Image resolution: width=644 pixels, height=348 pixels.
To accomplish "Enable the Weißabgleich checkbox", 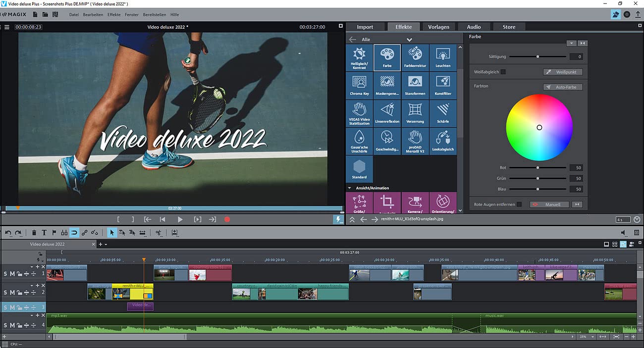I will point(503,72).
